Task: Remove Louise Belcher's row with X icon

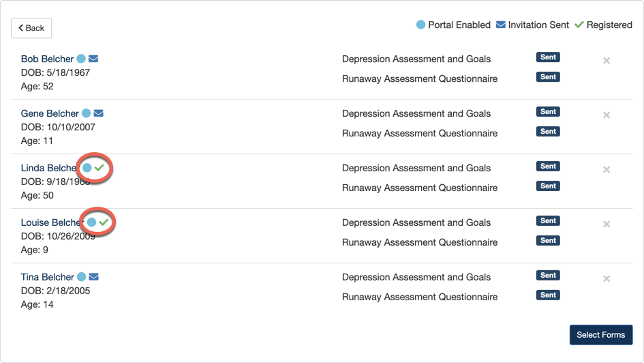Action: pos(607,224)
